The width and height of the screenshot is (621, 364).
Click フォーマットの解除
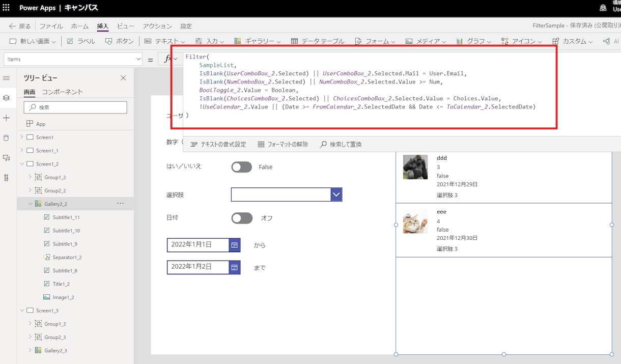pyautogui.click(x=283, y=145)
